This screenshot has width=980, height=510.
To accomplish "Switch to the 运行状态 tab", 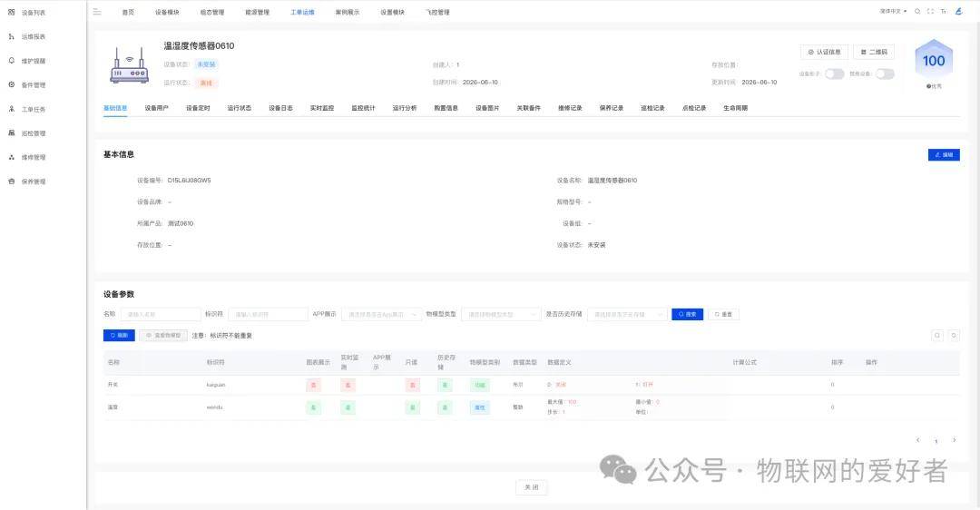I will click(x=240, y=108).
